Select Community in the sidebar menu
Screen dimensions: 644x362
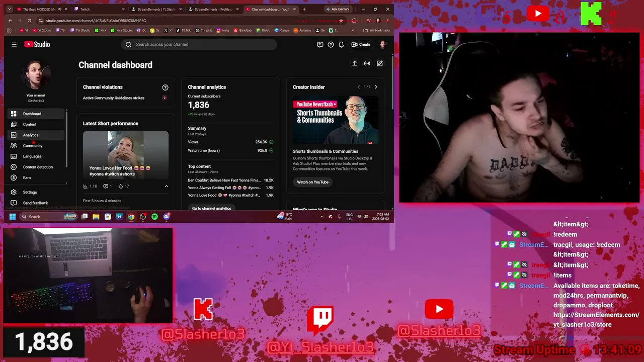click(x=36, y=146)
